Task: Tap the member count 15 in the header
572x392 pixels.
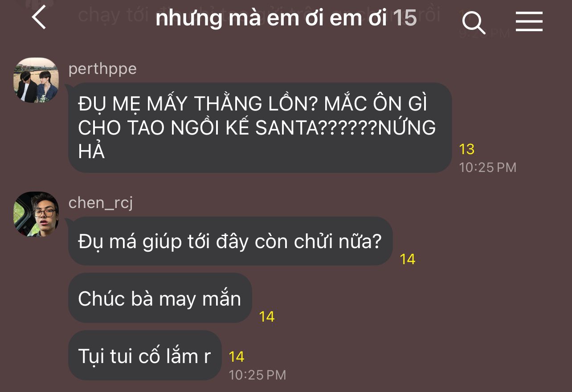Action: click(x=404, y=18)
